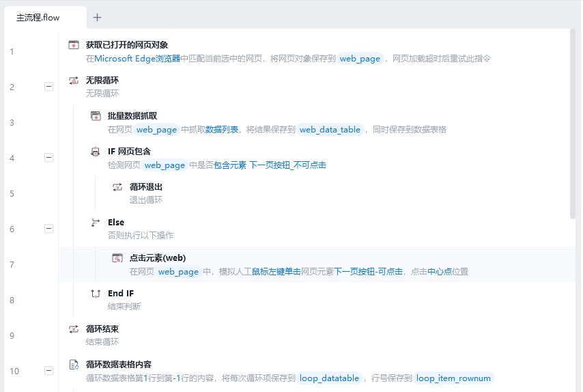The image size is (583, 392).
Task: Select the End IF icon
Action: pyautogui.click(x=96, y=294)
